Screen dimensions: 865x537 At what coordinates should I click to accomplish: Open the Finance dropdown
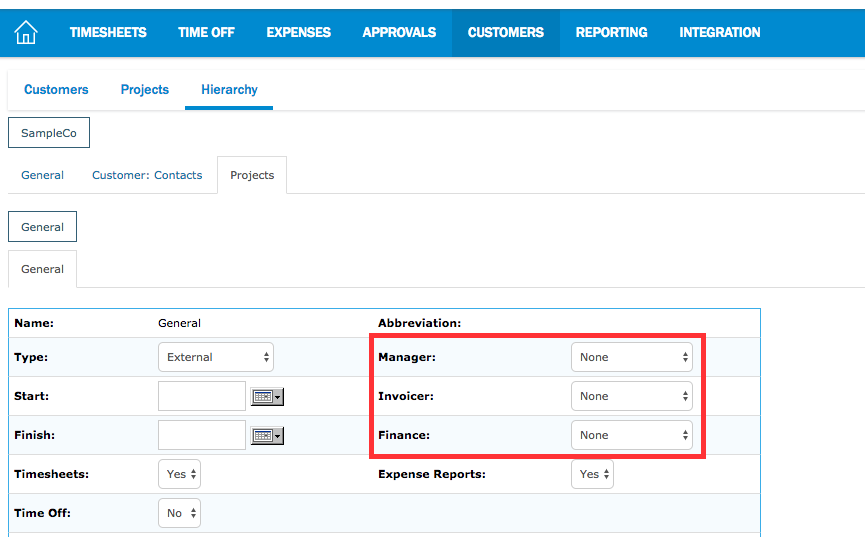click(632, 435)
